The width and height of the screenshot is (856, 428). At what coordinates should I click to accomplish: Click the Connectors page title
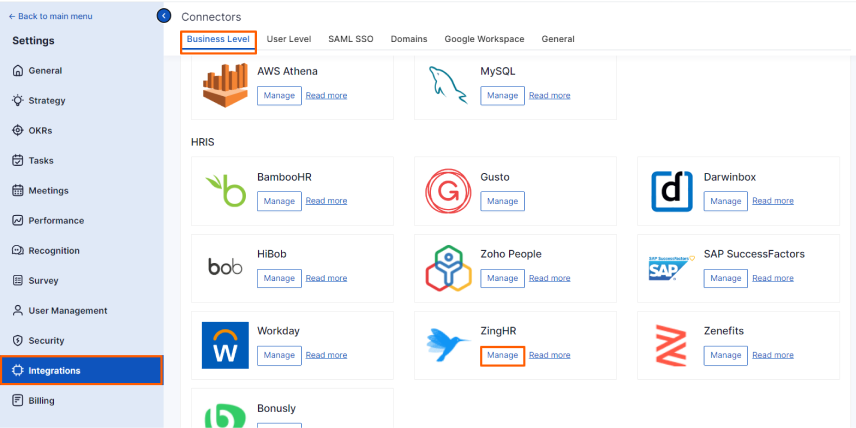(x=211, y=17)
